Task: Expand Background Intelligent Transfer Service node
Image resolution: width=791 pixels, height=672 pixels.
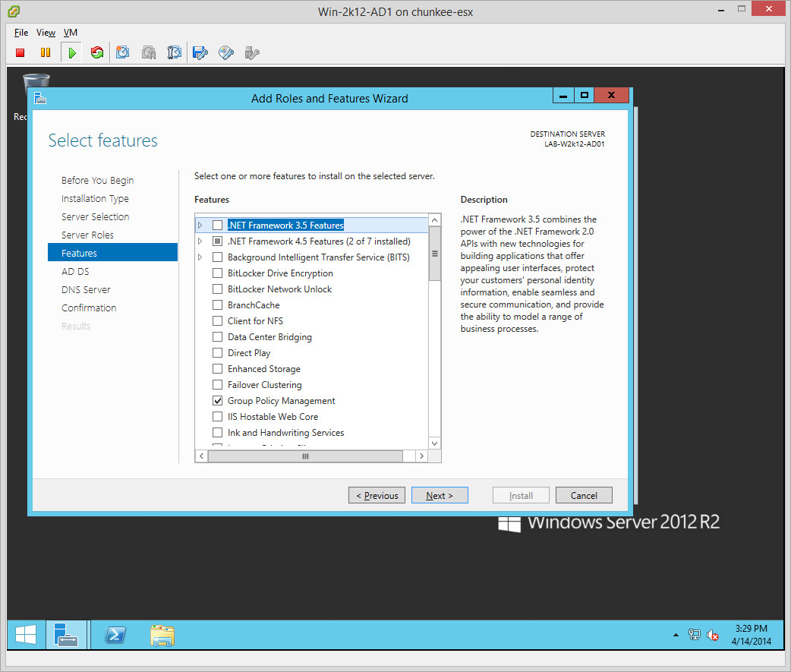Action: [x=200, y=257]
